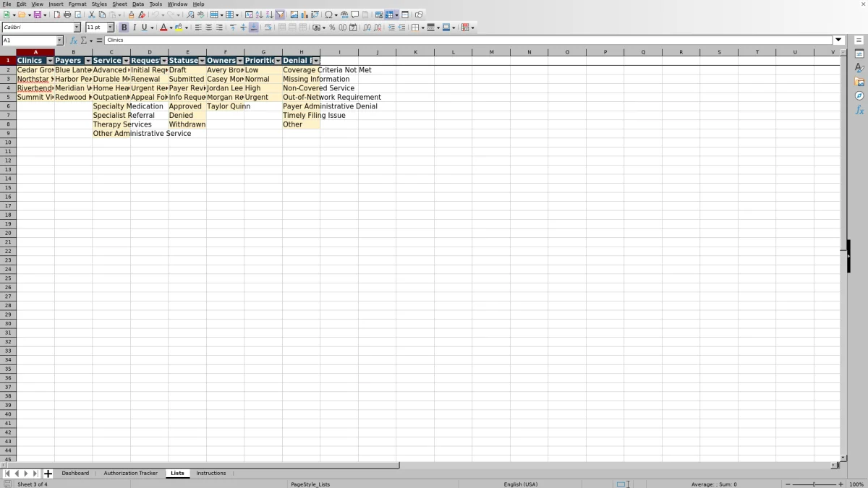Click the Clone Formatting paintbrush icon
This screenshot has width=868, height=488.
(x=131, y=14)
